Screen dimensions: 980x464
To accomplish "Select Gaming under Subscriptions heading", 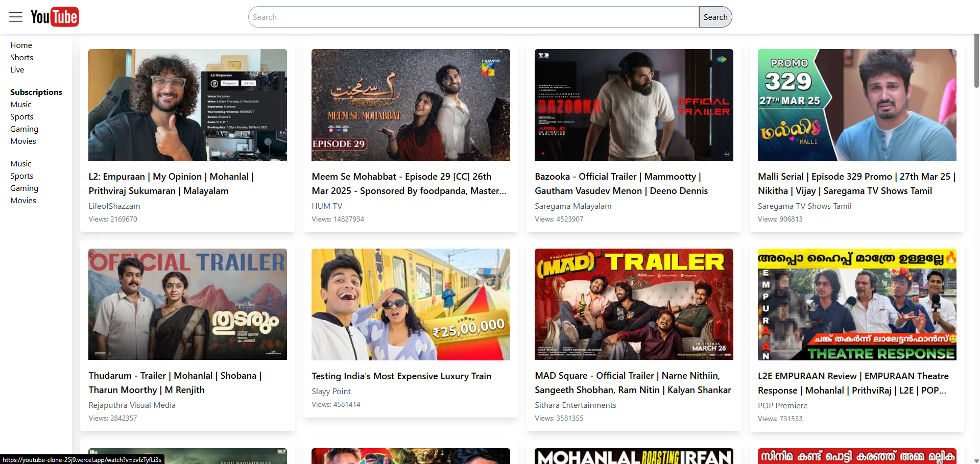I will coord(24,129).
